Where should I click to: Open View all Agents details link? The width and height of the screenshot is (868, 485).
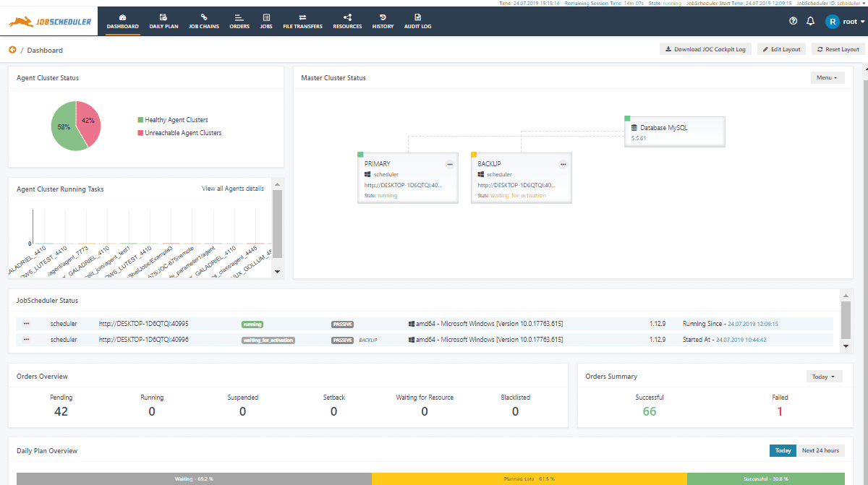pos(232,189)
